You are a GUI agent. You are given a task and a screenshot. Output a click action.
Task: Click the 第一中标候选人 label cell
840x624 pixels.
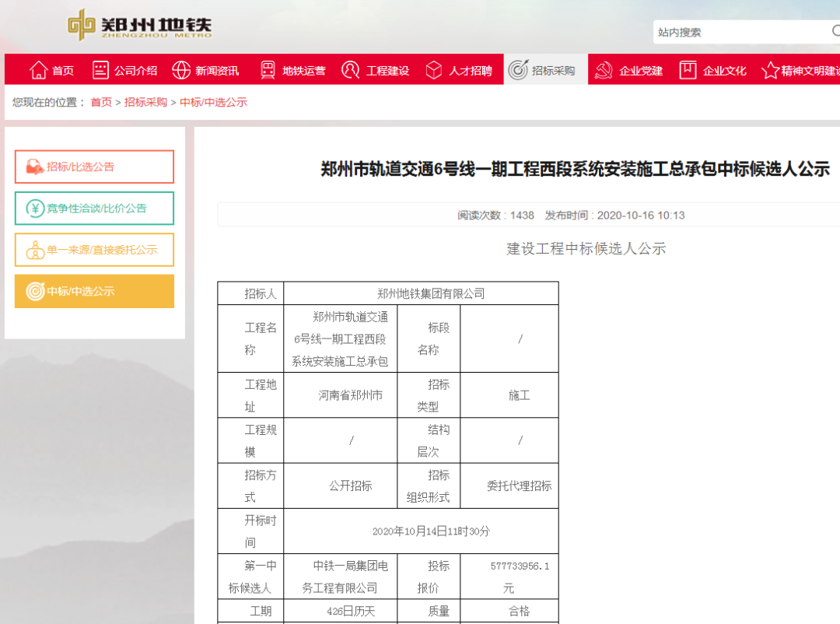(250, 577)
